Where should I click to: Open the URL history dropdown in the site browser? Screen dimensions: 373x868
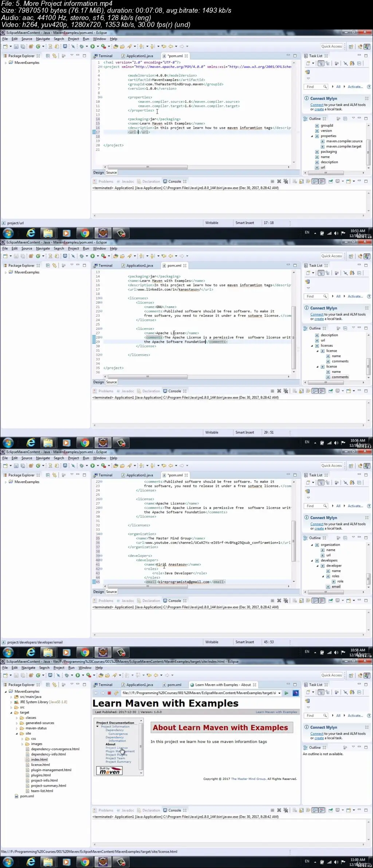[x=279, y=693]
